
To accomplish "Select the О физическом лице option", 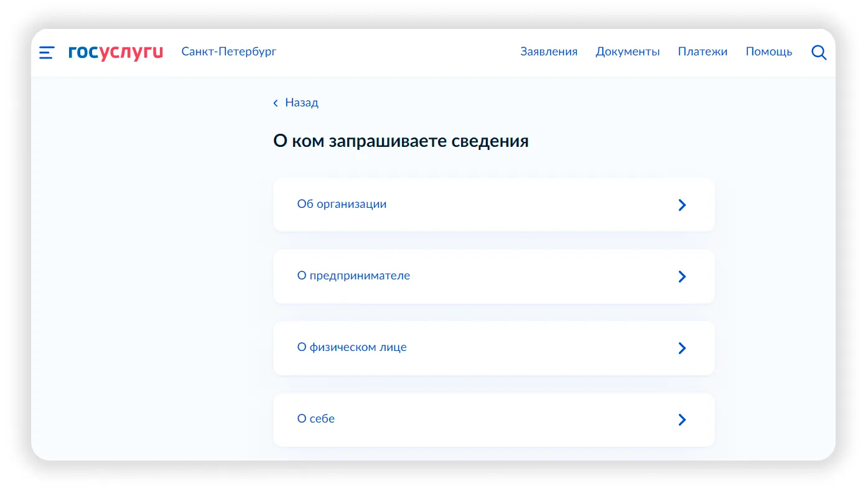I will [493, 348].
